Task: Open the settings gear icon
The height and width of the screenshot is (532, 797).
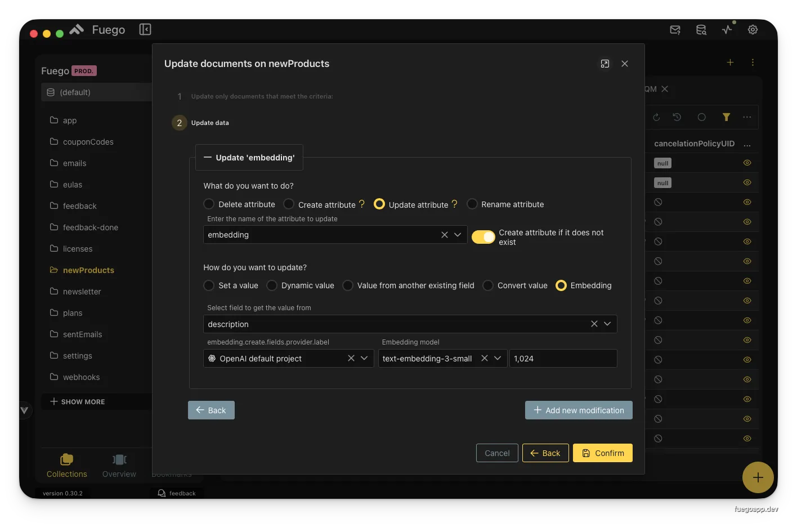Action: click(753, 30)
